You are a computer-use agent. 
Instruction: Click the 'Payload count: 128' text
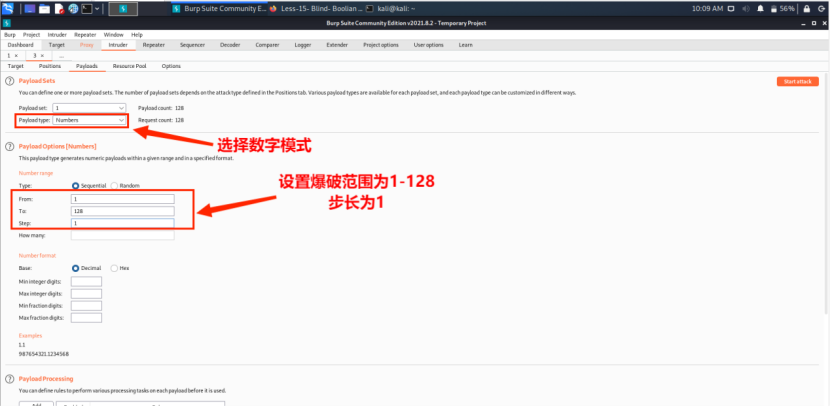pos(161,107)
